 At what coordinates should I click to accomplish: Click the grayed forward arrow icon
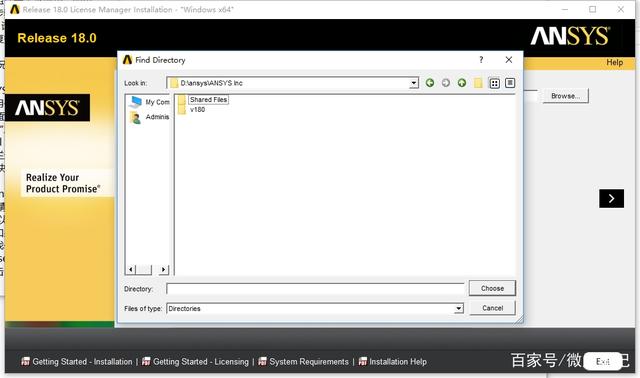pos(446,83)
